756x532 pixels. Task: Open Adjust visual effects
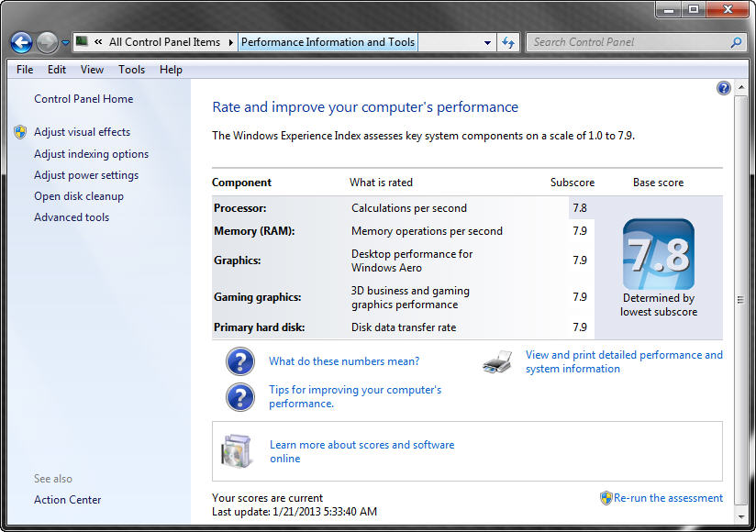82,131
